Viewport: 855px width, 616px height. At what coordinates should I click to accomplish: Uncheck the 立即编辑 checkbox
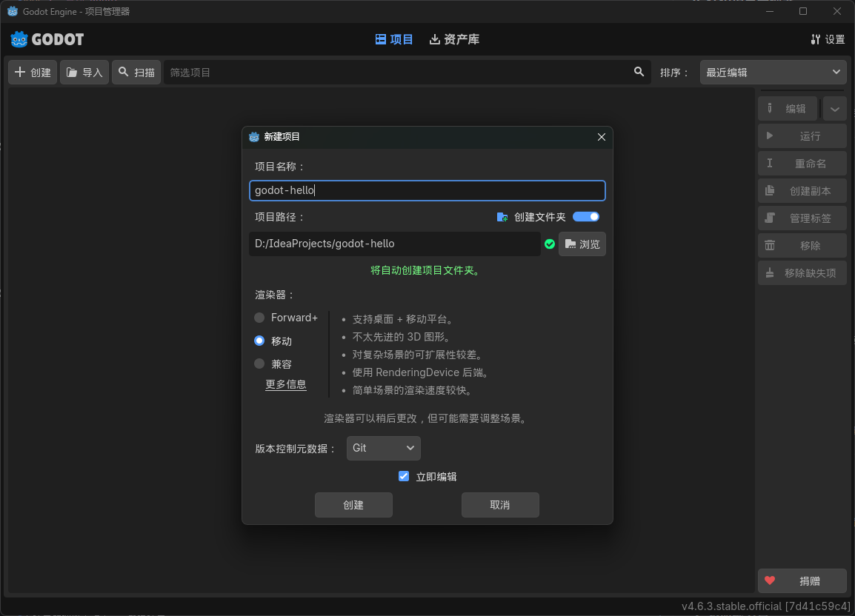[x=404, y=477]
